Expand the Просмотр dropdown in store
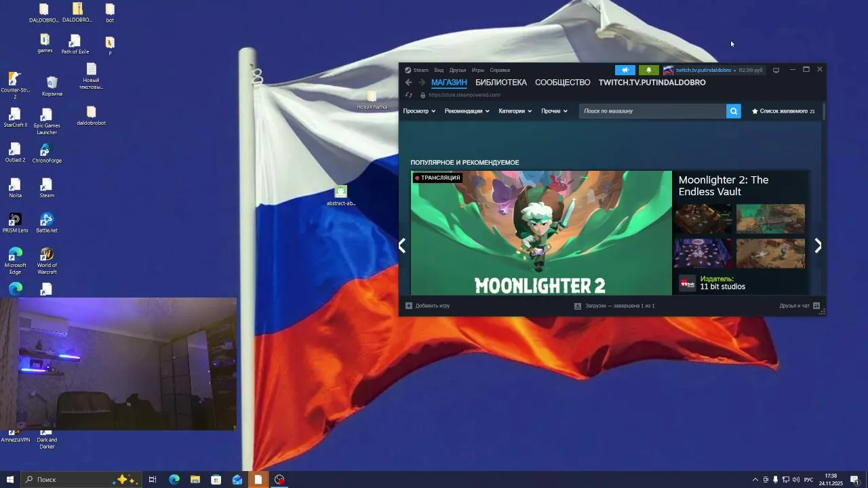The width and height of the screenshot is (868, 488). [419, 111]
